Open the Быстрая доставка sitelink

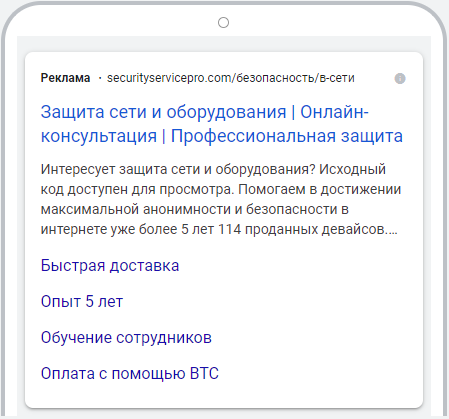(x=110, y=266)
